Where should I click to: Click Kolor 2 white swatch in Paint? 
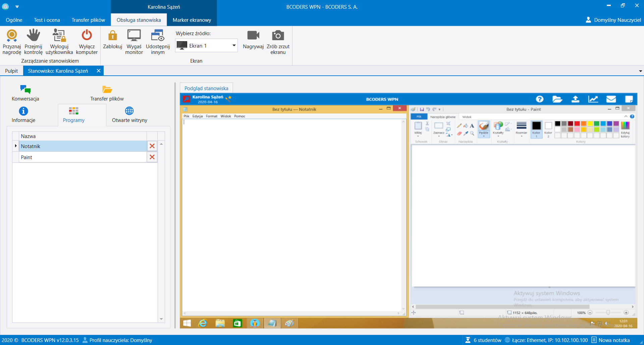point(548,129)
